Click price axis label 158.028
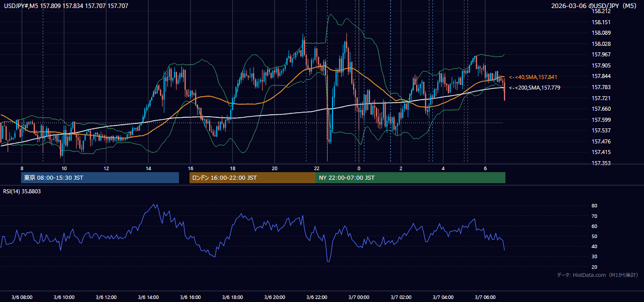The height and width of the screenshot is (302, 644). [602, 44]
